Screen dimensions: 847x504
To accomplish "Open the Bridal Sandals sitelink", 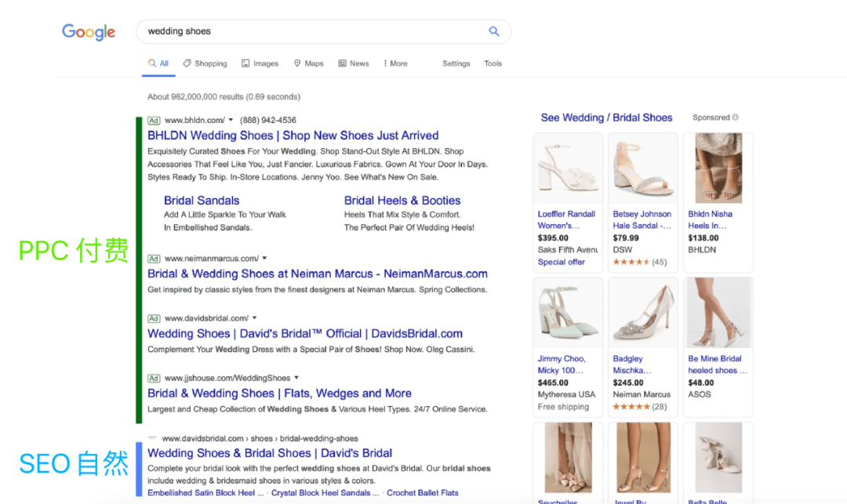I will (202, 200).
